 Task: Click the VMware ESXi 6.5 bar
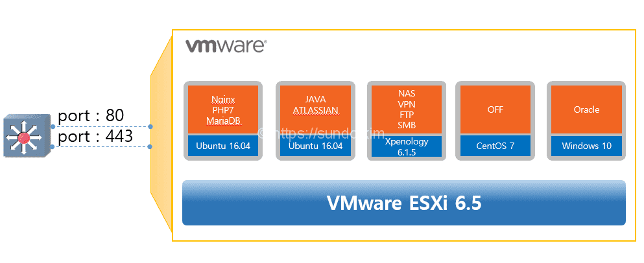tap(404, 203)
